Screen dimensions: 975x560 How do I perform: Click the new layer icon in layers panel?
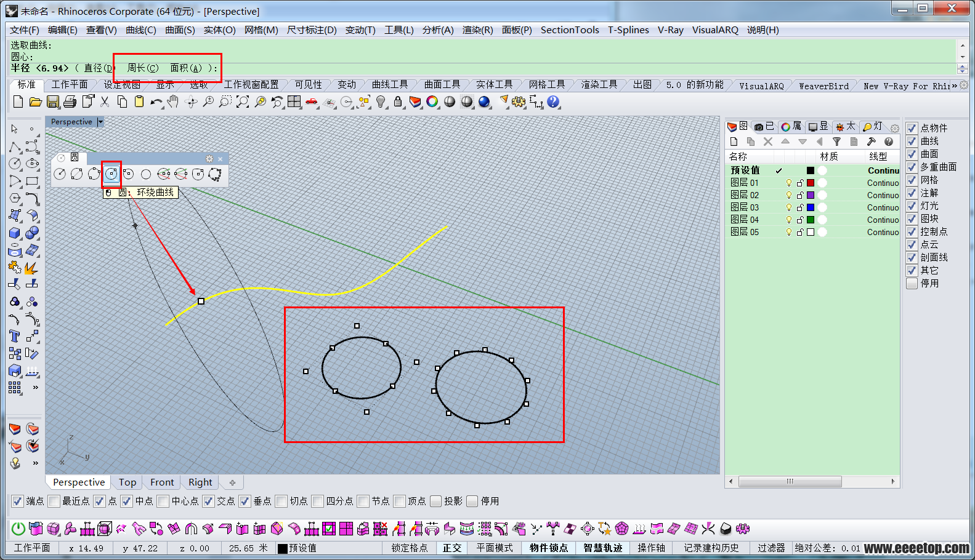tap(734, 142)
